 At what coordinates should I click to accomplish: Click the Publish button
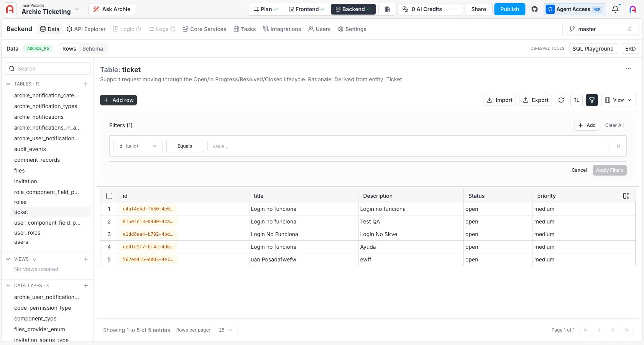click(509, 9)
